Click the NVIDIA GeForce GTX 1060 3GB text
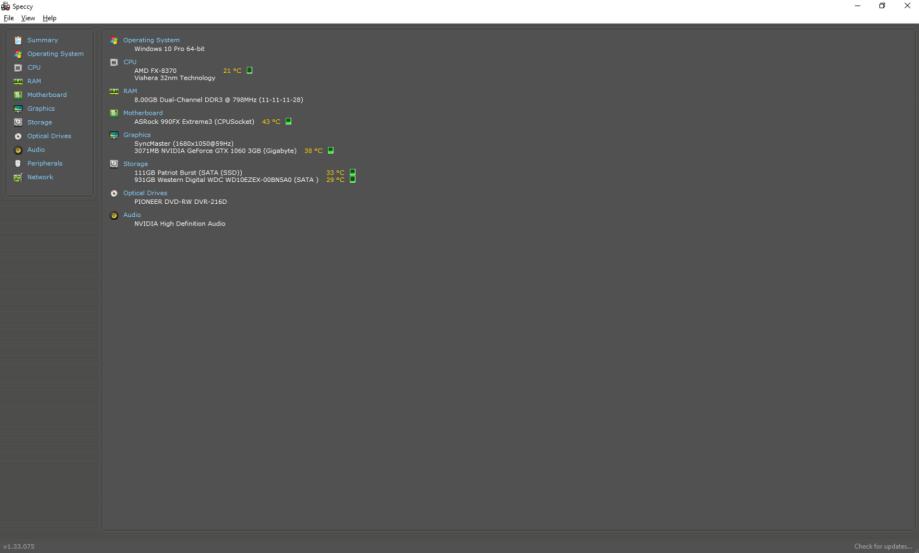Viewport: 919px width, 553px height. click(x=215, y=151)
